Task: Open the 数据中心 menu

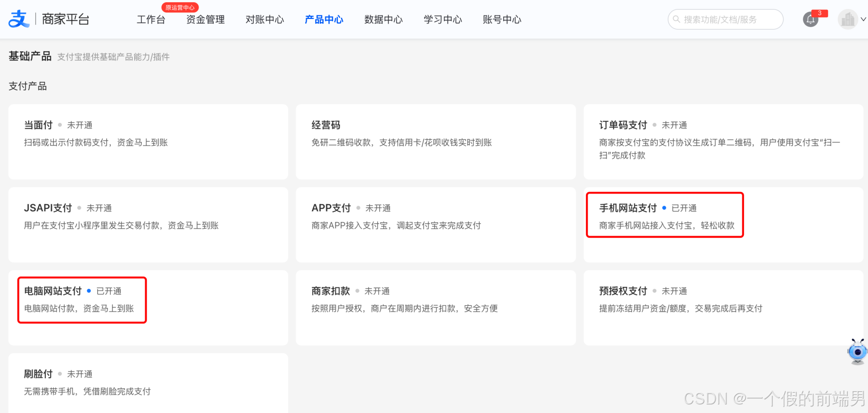Action: tap(383, 19)
